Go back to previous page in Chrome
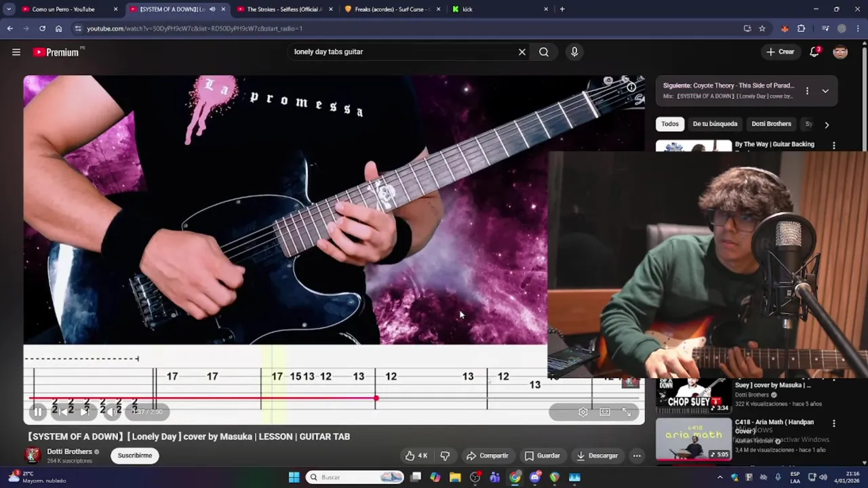 click(9, 28)
